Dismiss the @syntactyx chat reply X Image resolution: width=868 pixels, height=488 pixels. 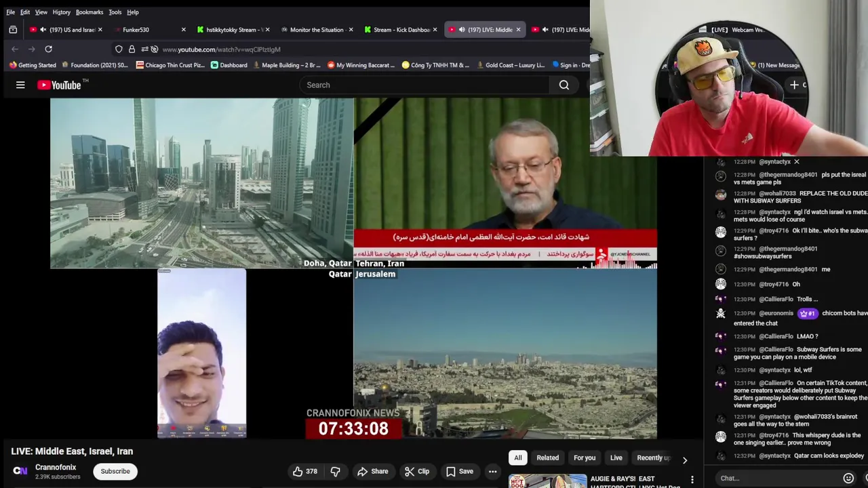click(x=796, y=162)
